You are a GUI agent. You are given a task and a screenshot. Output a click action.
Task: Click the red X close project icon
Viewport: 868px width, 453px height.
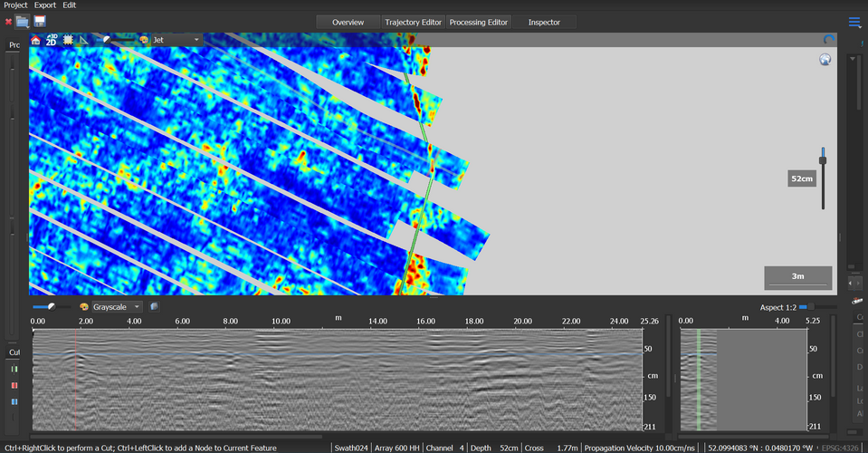click(8, 21)
